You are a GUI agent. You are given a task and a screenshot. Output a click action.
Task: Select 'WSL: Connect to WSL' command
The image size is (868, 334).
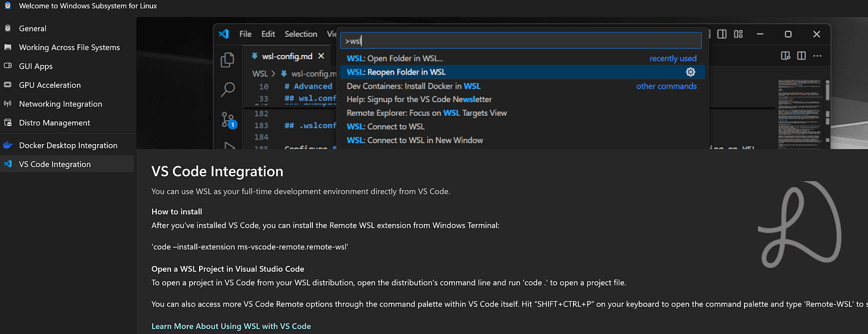click(522, 126)
